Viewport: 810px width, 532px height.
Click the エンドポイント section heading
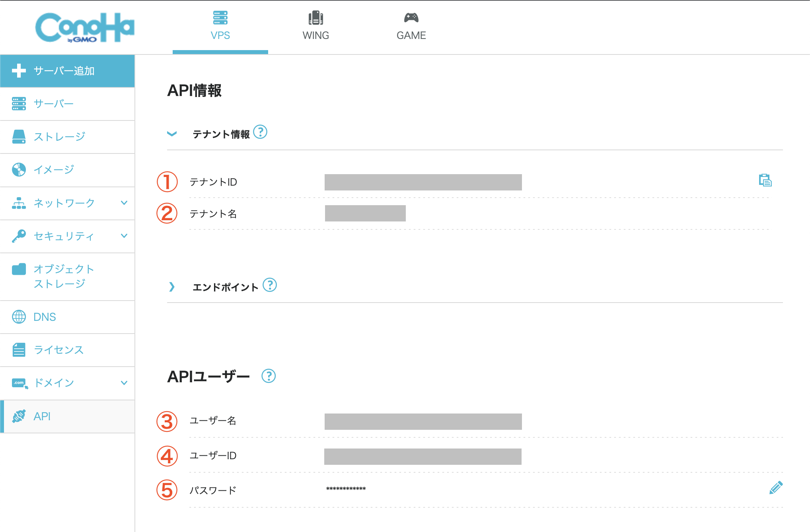point(226,287)
